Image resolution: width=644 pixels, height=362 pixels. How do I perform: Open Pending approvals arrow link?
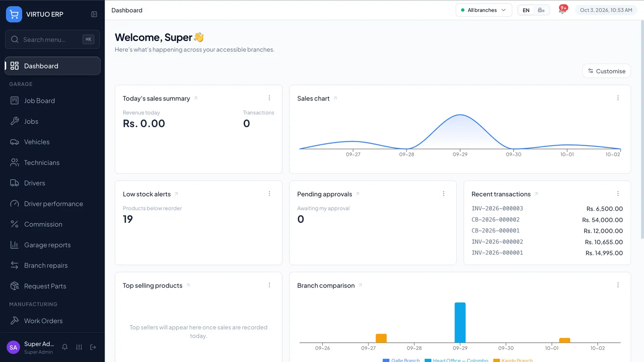[357, 194]
